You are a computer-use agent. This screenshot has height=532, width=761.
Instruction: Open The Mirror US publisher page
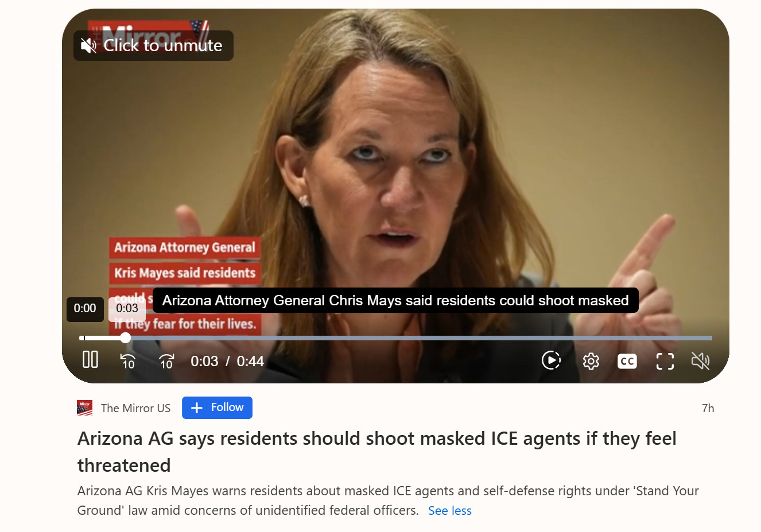pyautogui.click(x=135, y=408)
